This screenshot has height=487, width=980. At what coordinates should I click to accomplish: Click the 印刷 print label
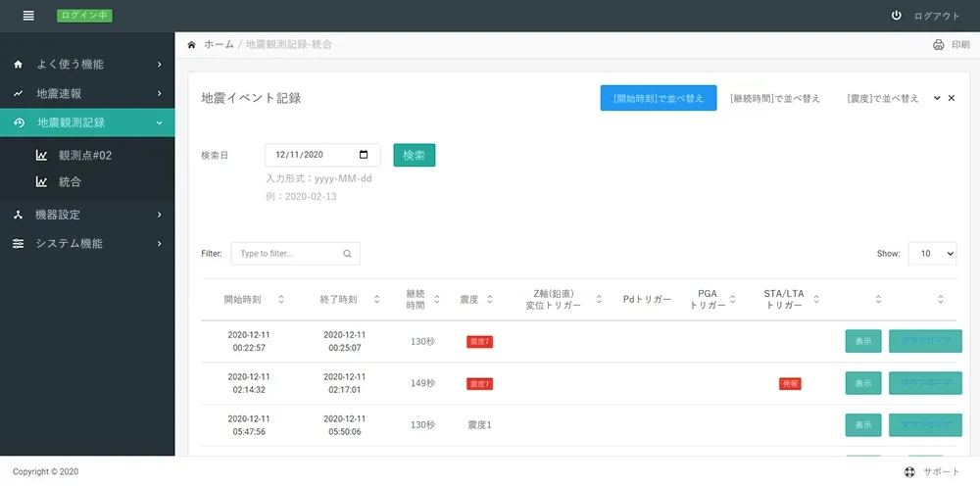(960, 45)
